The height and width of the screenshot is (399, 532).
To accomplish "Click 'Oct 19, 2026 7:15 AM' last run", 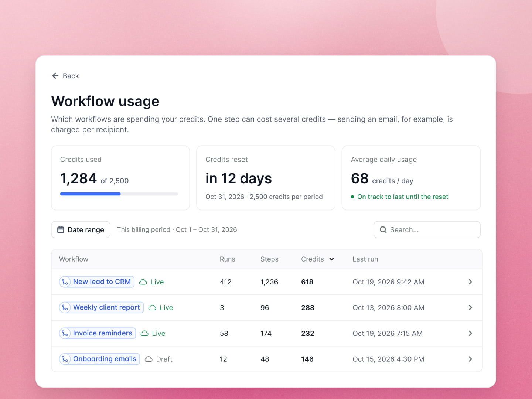I will coord(388,333).
